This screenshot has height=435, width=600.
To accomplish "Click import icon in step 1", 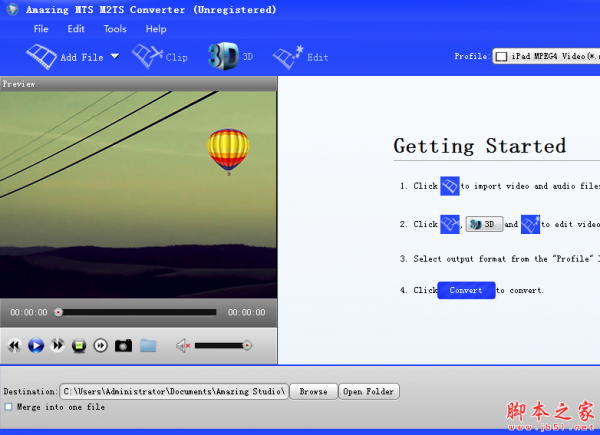I will coord(450,186).
